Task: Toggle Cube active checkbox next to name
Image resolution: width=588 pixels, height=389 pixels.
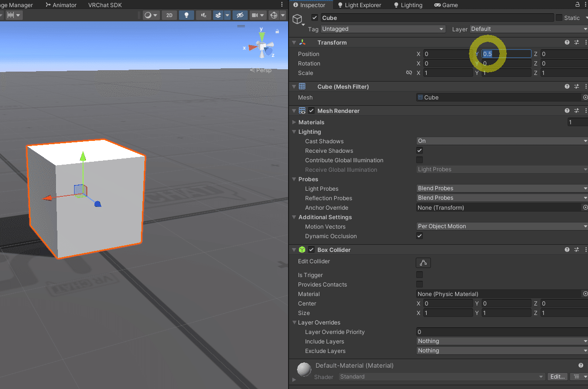Action: pyautogui.click(x=315, y=18)
